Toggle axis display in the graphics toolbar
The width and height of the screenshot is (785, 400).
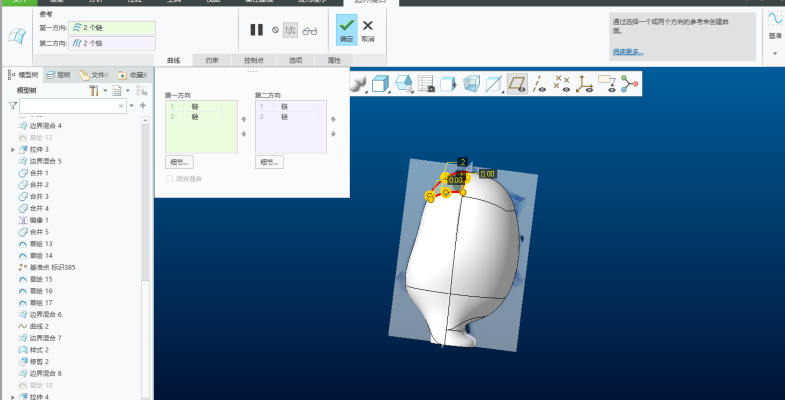[x=539, y=85]
